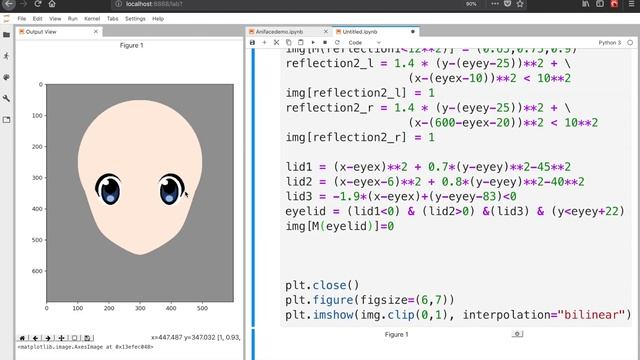Click the Figure 1 label under the code cell
640x360 pixels.
coord(396,334)
